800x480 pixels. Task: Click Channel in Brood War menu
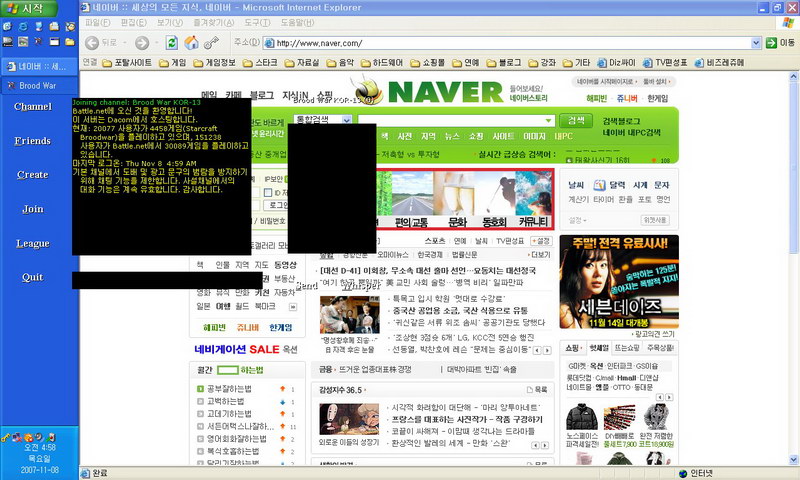(x=33, y=107)
